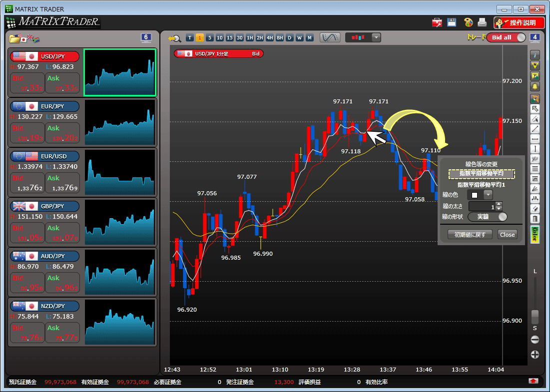Select the 指数平滑移動平均 indicator button
The height and width of the screenshot is (392, 550).
click(x=481, y=174)
